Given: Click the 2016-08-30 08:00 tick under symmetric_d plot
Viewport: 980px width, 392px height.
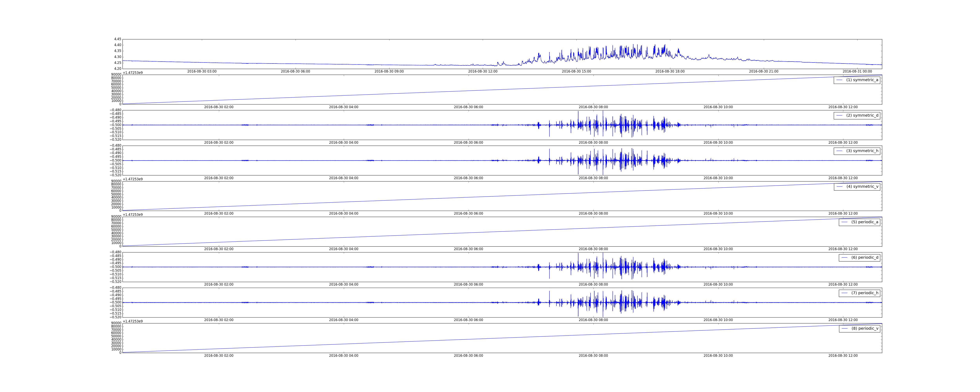Looking at the screenshot, I should click(593, 143).
